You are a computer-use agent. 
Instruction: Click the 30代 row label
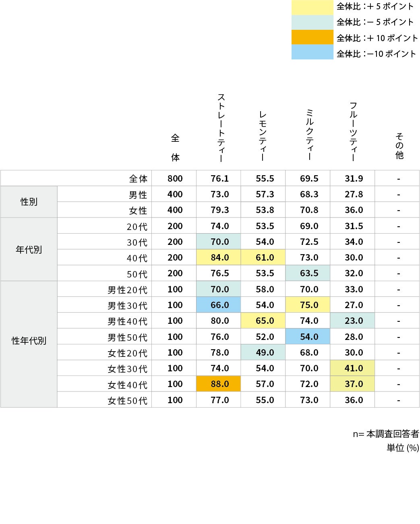[x=137, y=242]
